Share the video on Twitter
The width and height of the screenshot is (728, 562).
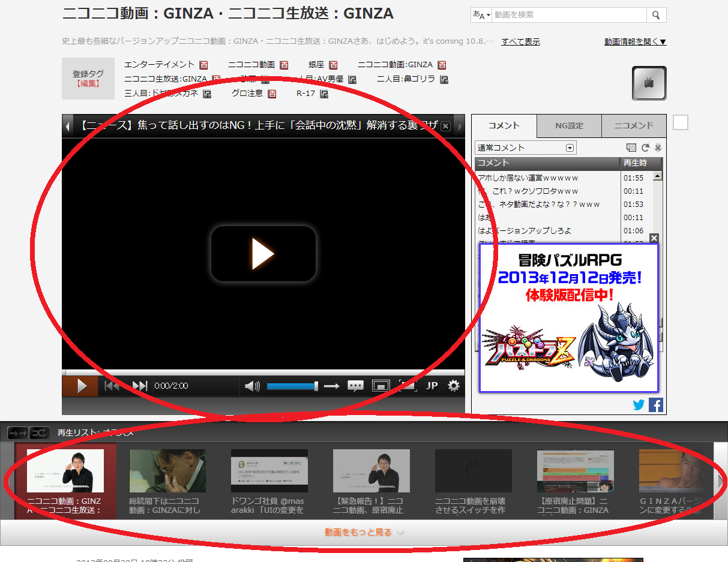coord(639,405)
